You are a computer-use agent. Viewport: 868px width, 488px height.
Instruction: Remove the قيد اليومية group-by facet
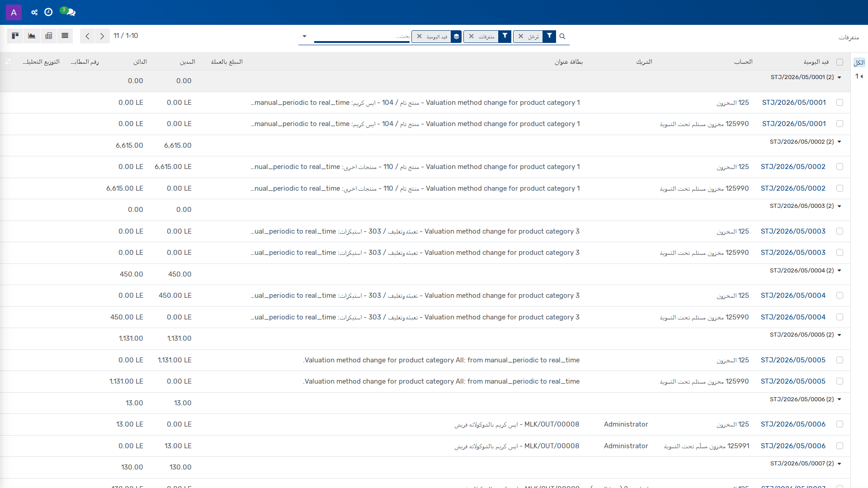[x=420, y=36]
